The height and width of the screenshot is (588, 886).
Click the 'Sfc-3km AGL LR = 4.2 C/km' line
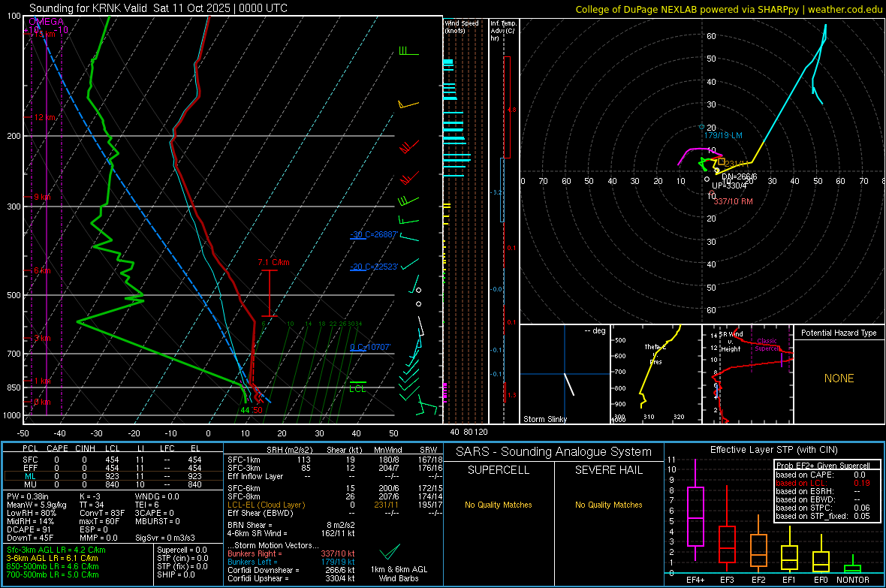point(56,550)
